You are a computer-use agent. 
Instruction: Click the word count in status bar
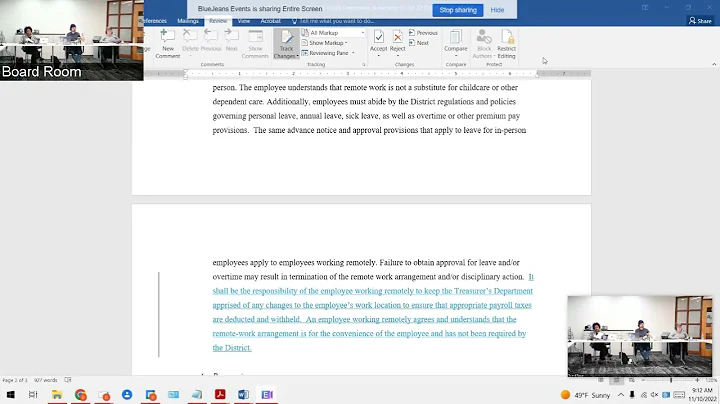click(45, 380)
